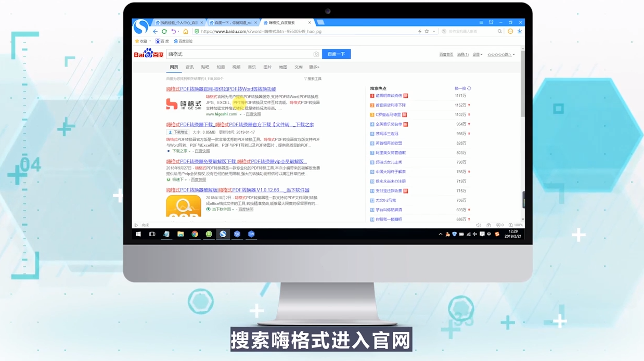Select the 贴吧 search tab

click(205, 67)
